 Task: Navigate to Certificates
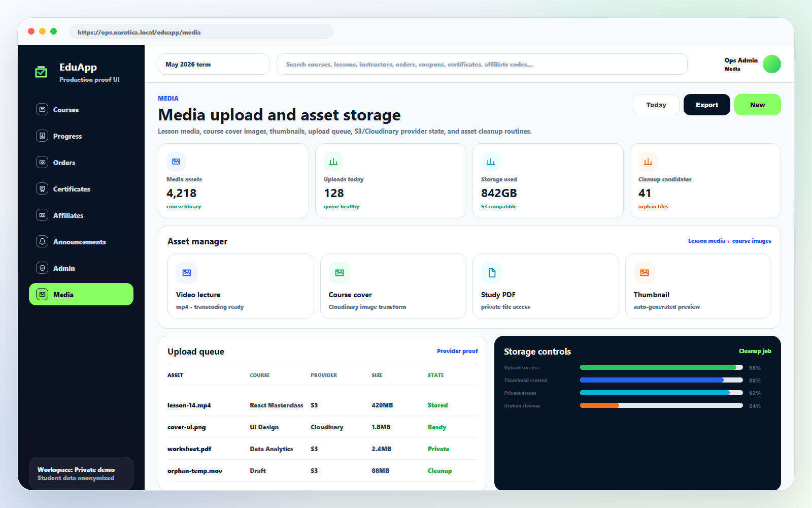coord(81,188)
